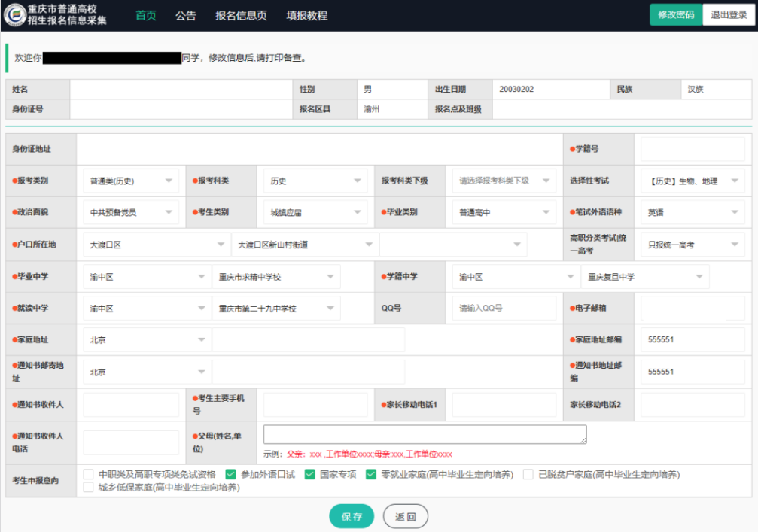Click the 返回 button

pos(406,516)
